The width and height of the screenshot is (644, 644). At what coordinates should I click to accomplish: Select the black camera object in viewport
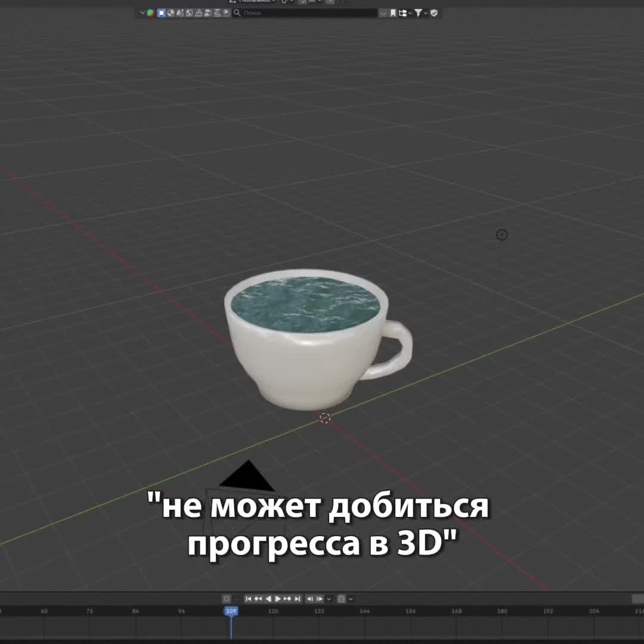(247, 476)
